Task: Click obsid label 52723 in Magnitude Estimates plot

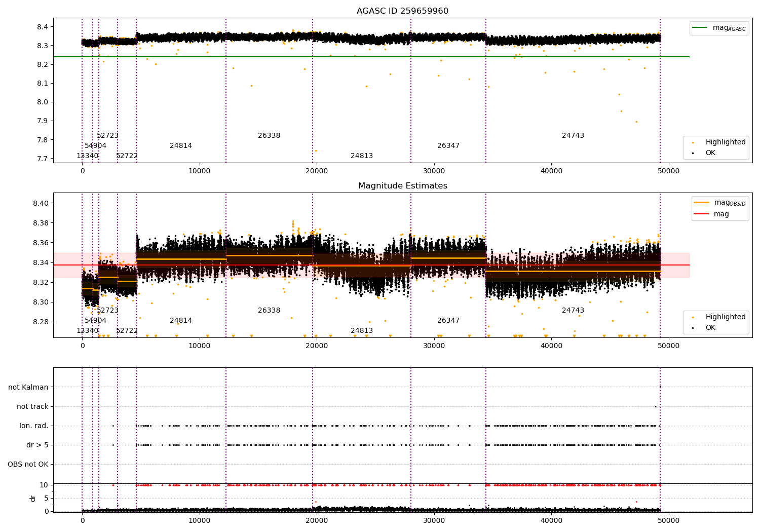Action: coord(108,311)
